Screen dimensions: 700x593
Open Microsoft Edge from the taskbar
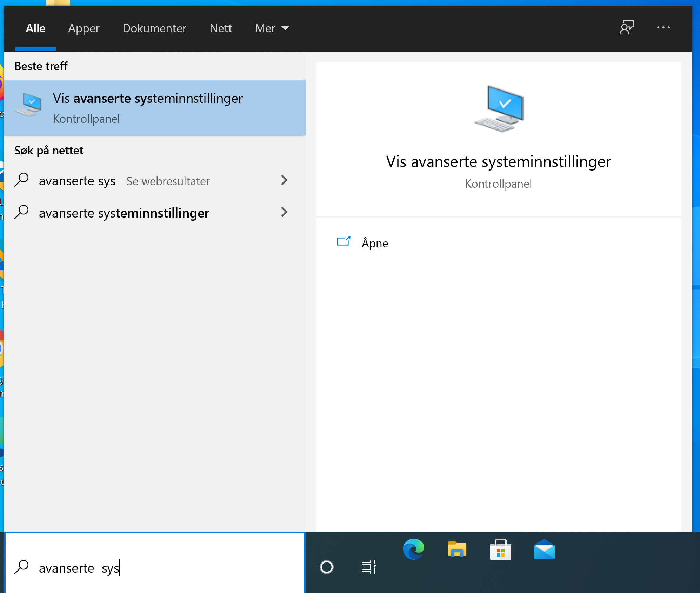(413, 549)
